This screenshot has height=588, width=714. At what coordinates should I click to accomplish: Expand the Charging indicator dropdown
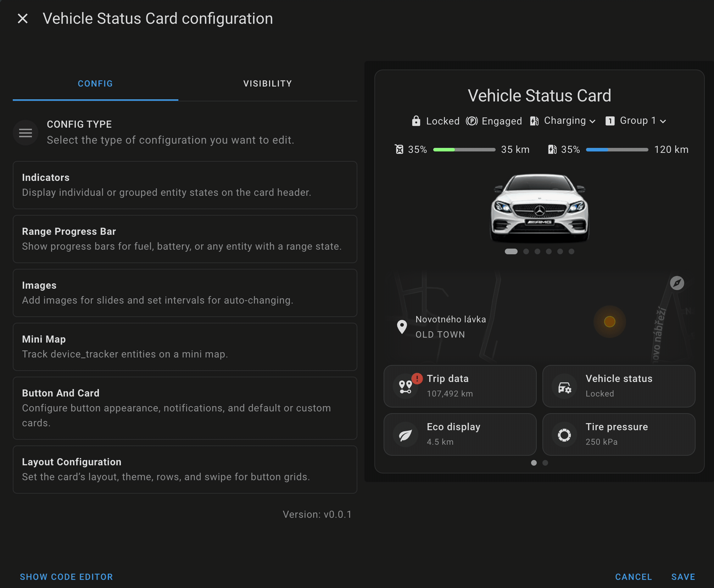pyautogui.click(x=592, y=121)
